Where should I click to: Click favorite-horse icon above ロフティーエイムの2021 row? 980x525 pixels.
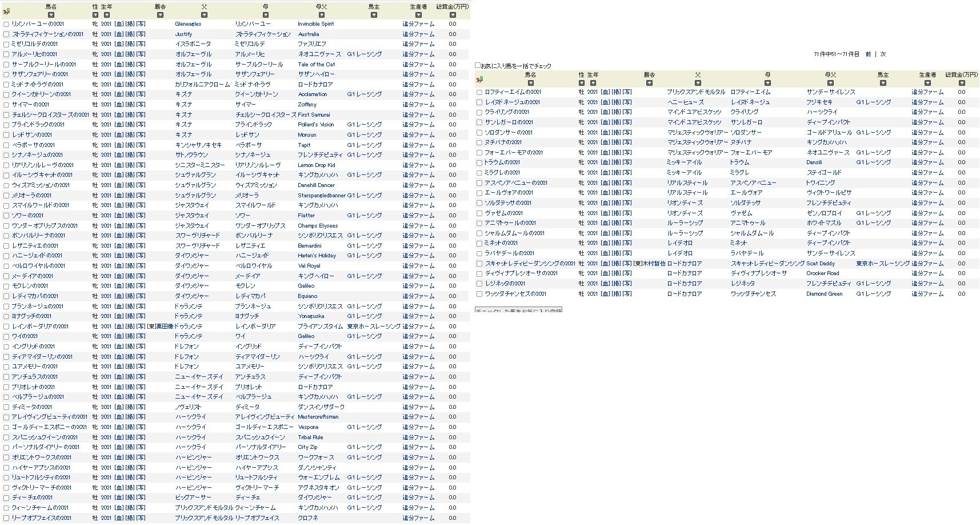coord(479,79)
